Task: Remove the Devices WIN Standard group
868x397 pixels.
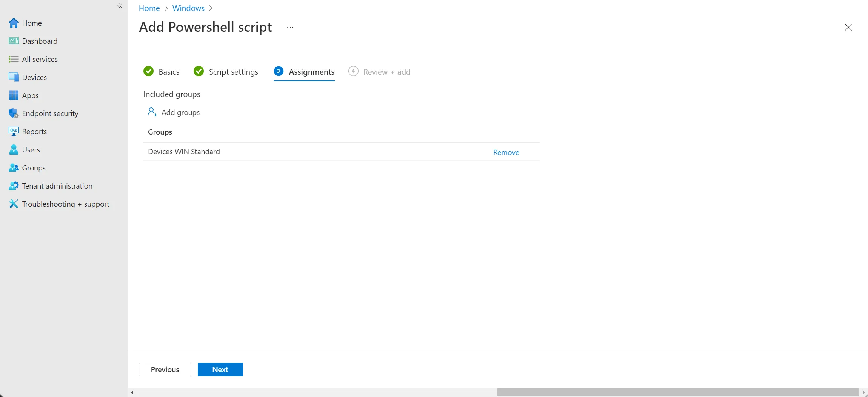Action: [x=506, y=152]
